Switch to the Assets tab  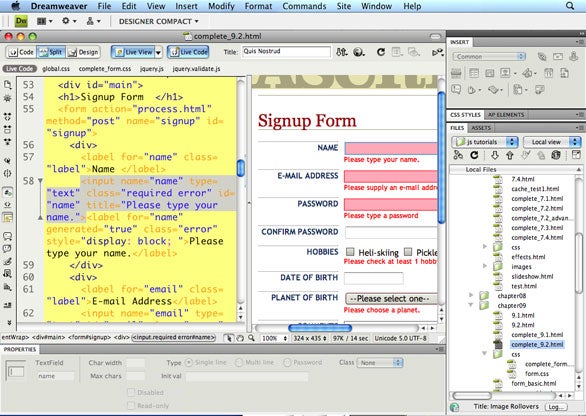tap(481, 128)
